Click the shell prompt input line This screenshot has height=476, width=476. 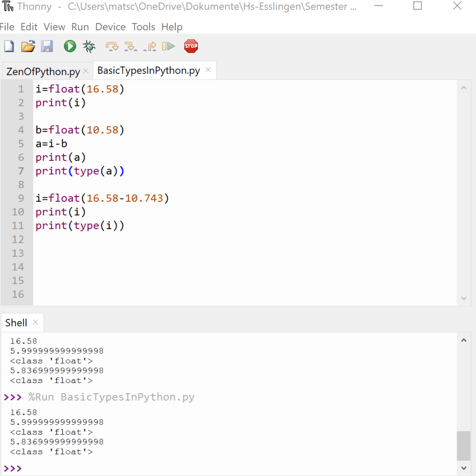(232, 468)
